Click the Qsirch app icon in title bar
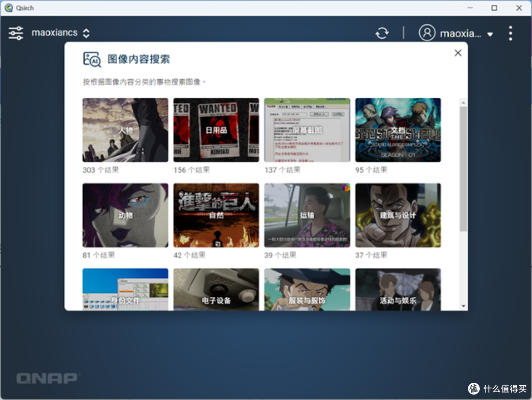532x400 pixels. pyautogui.click(x=9, y=7)
